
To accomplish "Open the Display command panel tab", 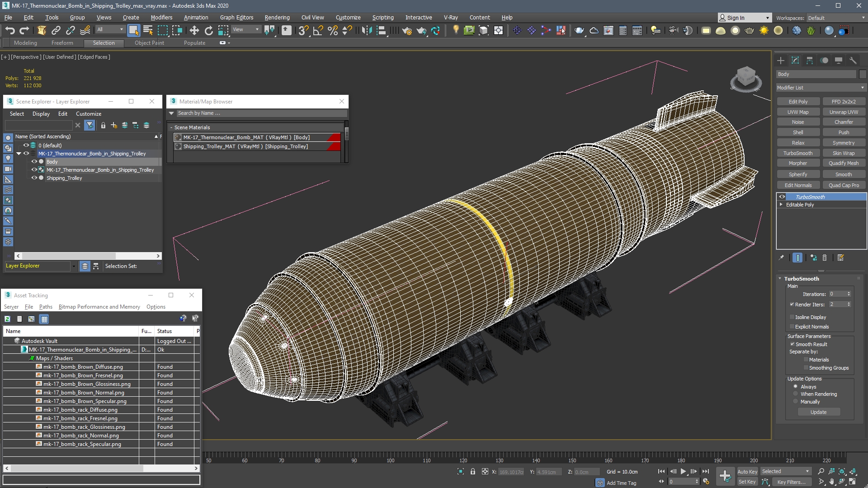I will click(839, 61).
